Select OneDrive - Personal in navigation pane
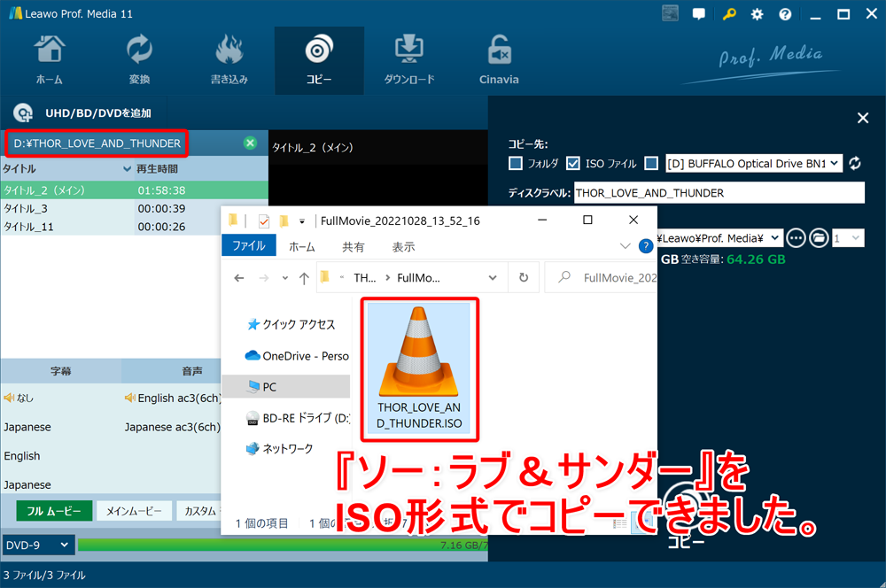This screenshot has width=886, height=588. click(x=297, y=356)
